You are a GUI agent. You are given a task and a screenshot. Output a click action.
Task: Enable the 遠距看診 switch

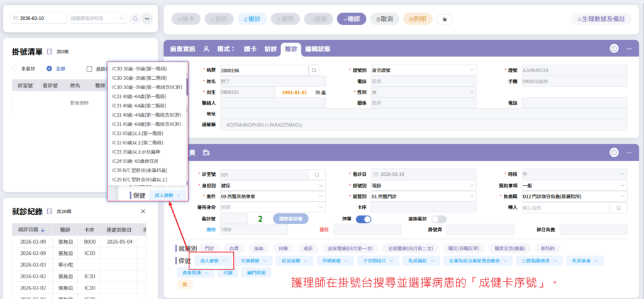coord(438,219)
